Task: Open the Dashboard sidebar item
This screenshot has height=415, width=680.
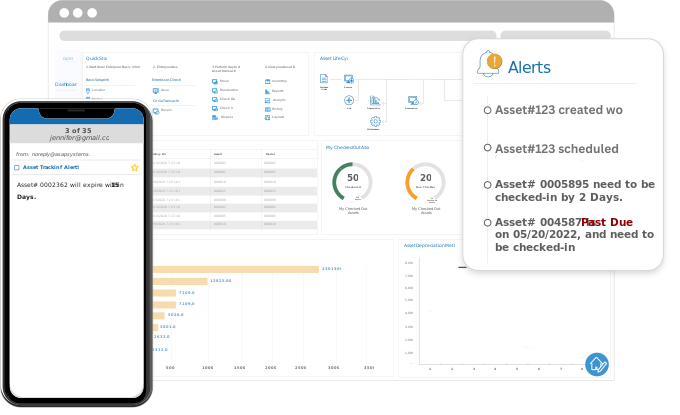Action: point(66,85)
